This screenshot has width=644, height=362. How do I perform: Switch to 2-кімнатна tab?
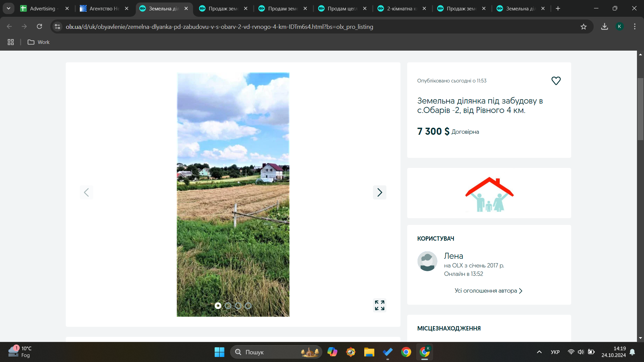point(401,9)
